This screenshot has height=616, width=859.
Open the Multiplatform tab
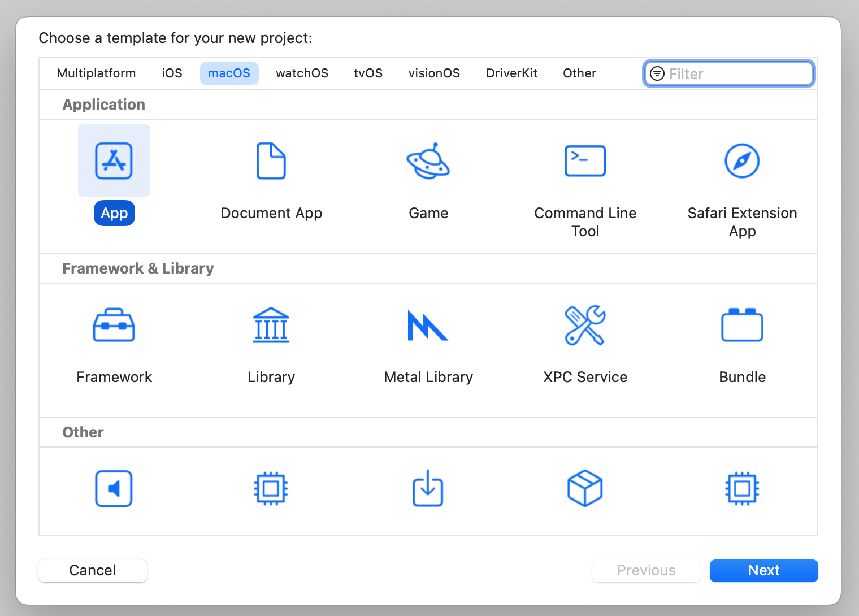[97, 73]
